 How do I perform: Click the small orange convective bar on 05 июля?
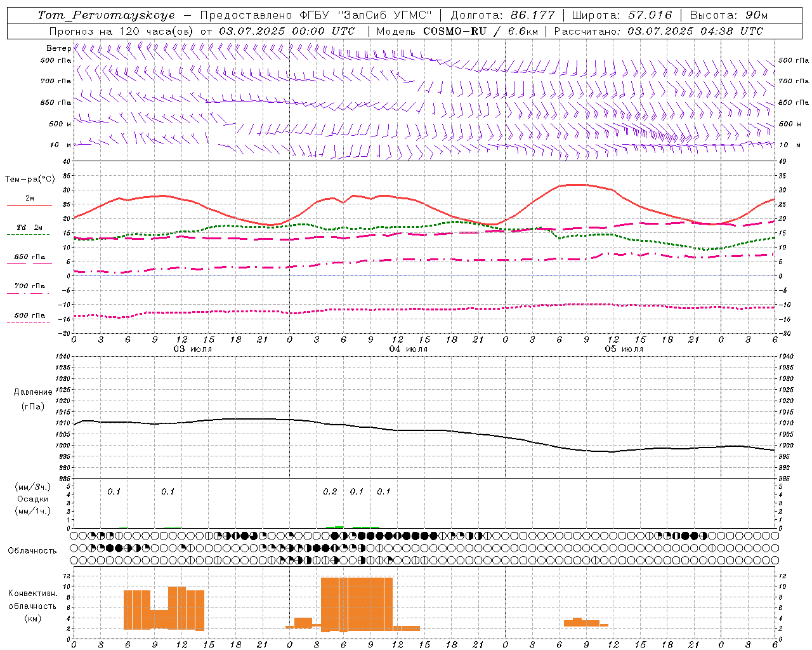(x=586, y=622)
